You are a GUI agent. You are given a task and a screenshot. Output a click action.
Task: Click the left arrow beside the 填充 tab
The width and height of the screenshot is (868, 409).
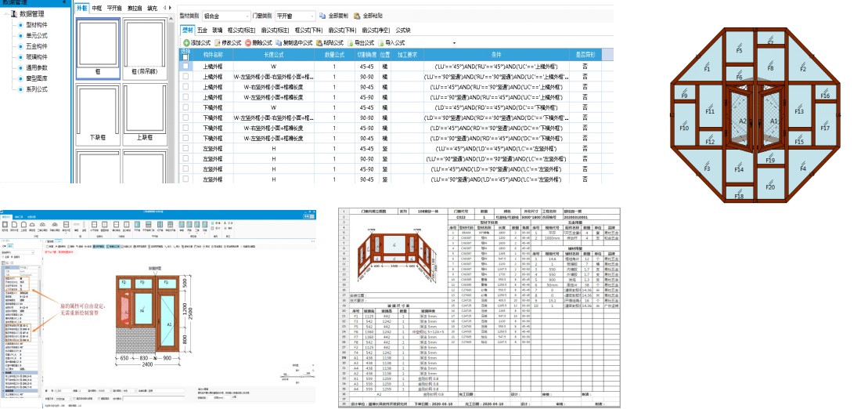tap(165, 9)
